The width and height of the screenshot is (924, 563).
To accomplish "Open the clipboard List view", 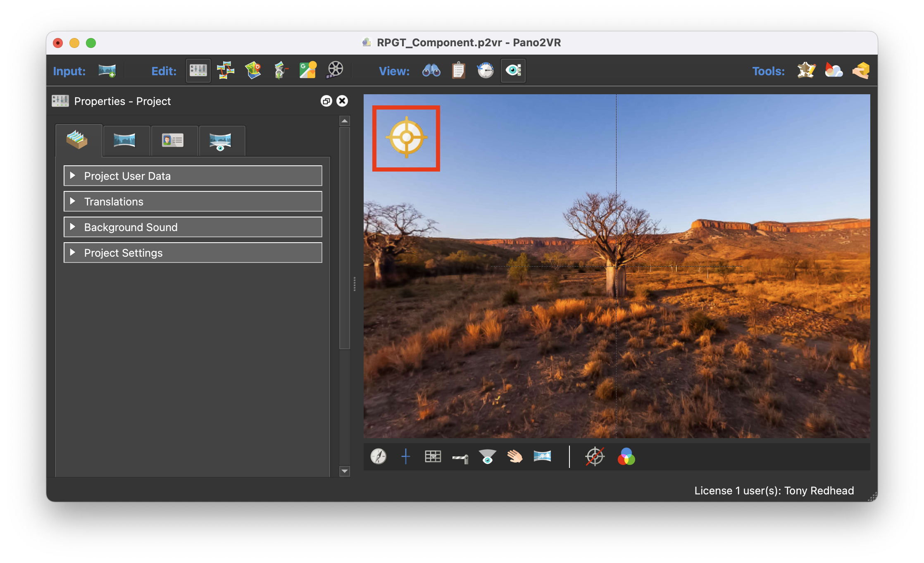I will click(x=458, y=71).
